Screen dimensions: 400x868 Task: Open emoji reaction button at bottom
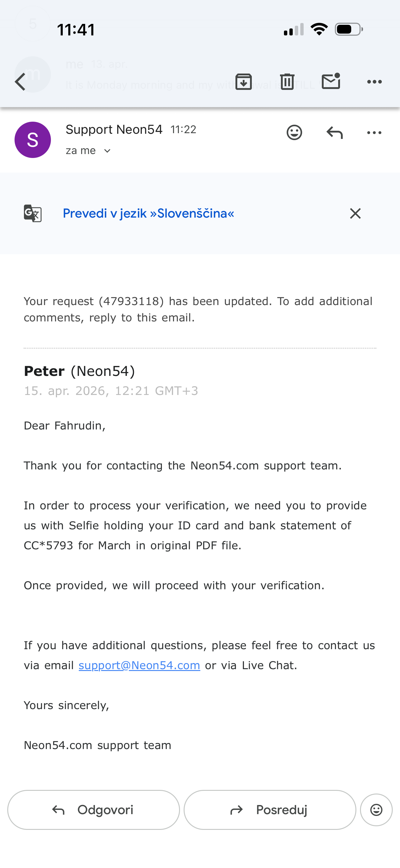pyautogui.click(x=376, y=810)
